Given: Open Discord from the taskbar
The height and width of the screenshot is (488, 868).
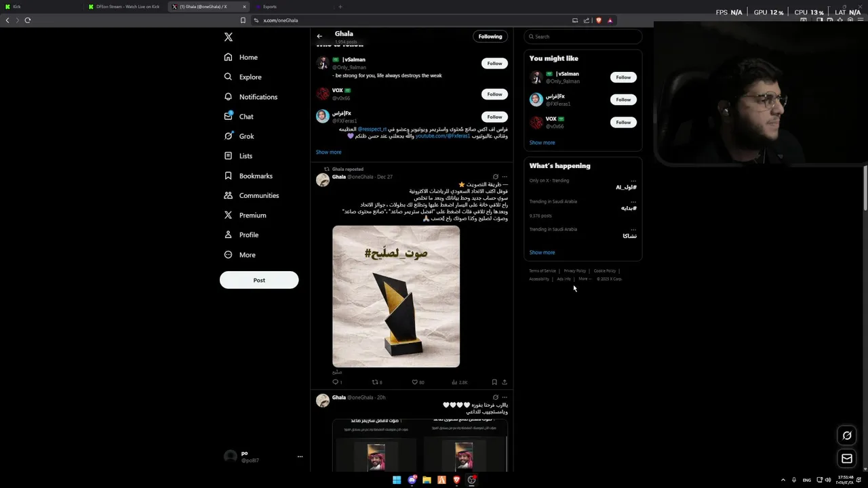Looking at the screenshot, I should (412, 480).
